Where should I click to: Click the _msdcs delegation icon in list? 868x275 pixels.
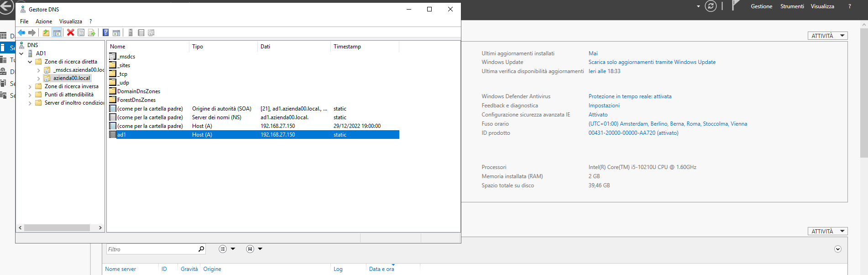pos(113,57)
